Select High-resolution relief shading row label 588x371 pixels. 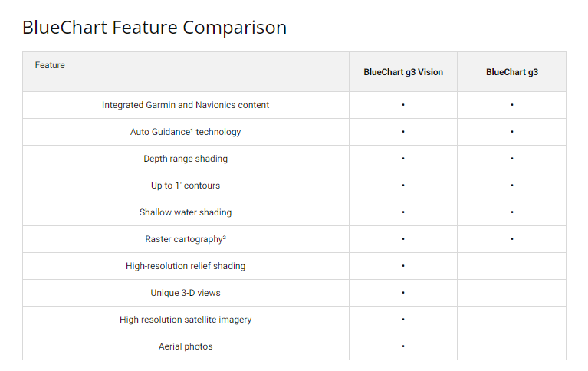[186, 266]
